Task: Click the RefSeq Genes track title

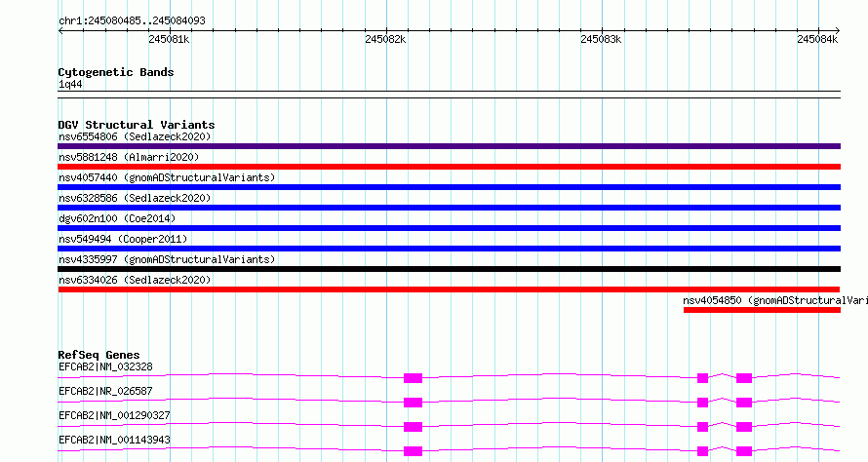Action: point(99,355)
